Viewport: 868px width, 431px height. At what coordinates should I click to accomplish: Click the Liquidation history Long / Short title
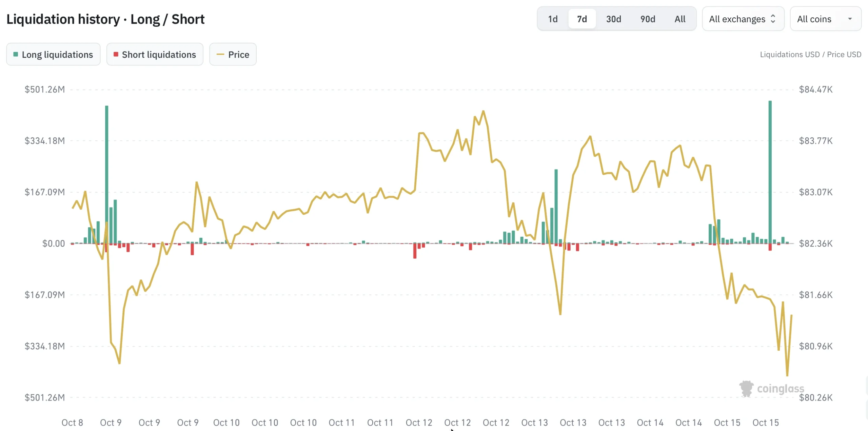click(x=105, y=19)
